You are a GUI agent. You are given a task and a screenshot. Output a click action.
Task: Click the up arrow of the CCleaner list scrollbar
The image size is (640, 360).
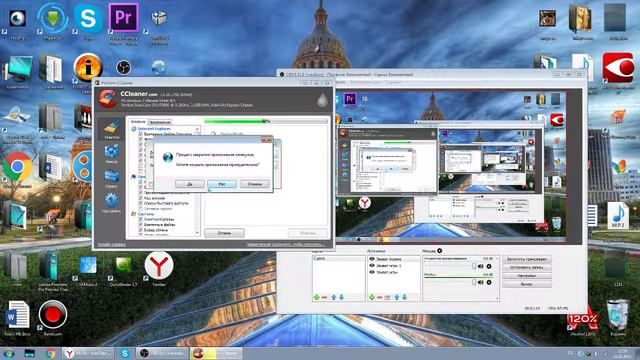point(198,129)
